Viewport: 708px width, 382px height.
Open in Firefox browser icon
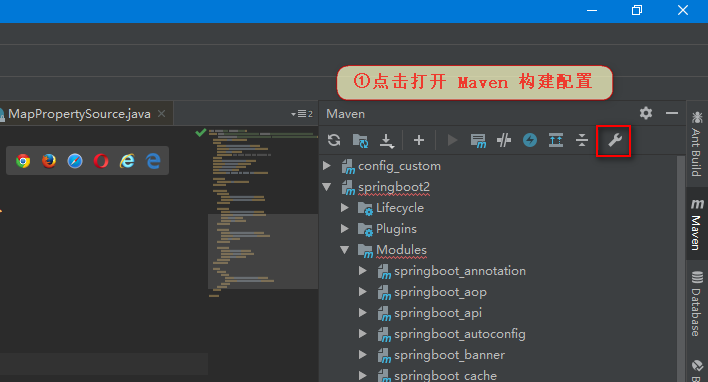(x=49, y=161)
